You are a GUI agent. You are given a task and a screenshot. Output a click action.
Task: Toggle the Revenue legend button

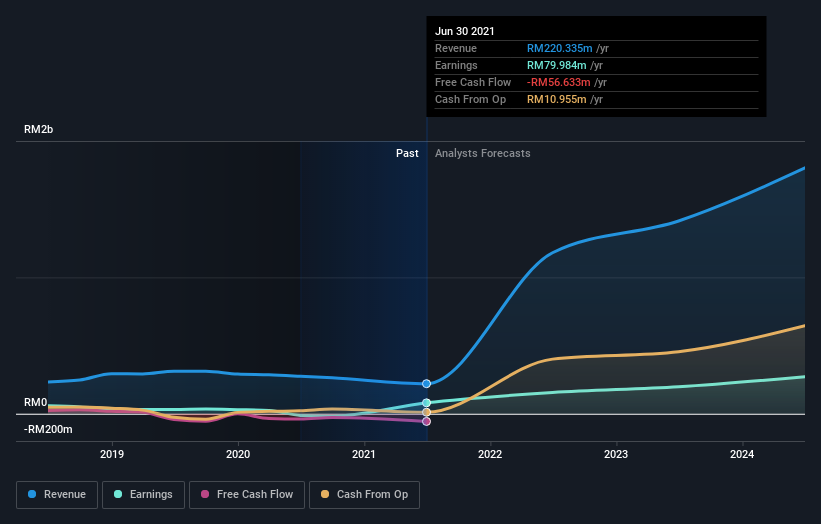coord(57,495)
